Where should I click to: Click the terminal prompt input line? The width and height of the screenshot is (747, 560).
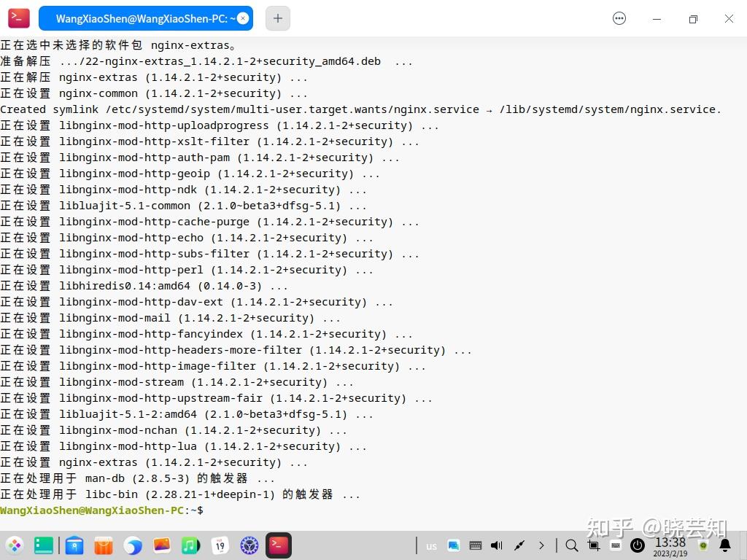pyautogui.click(x=212, y=510)
